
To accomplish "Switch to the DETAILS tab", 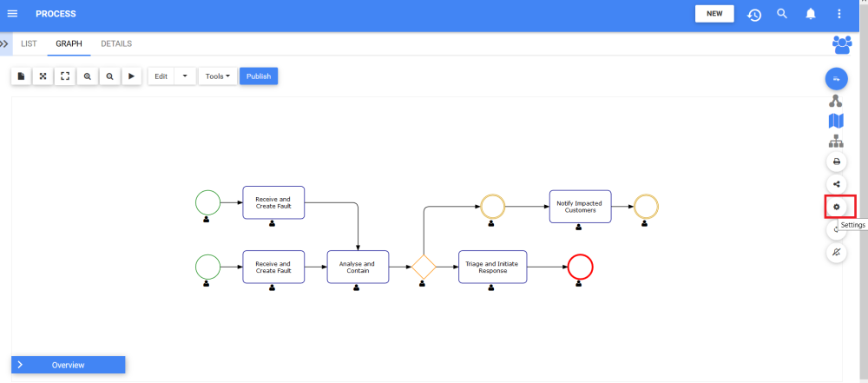I will (x=116, y=43).
